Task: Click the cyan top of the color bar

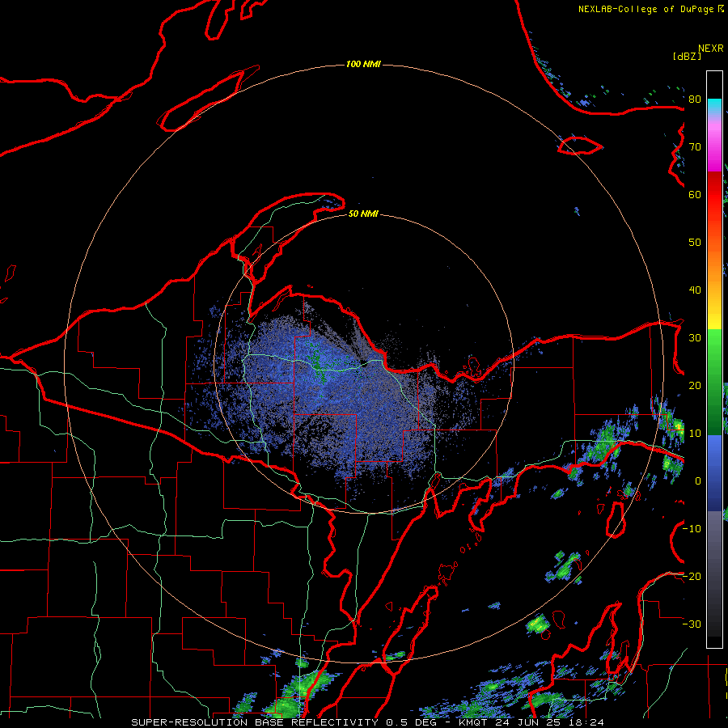Action: click(x=714, y=106)
